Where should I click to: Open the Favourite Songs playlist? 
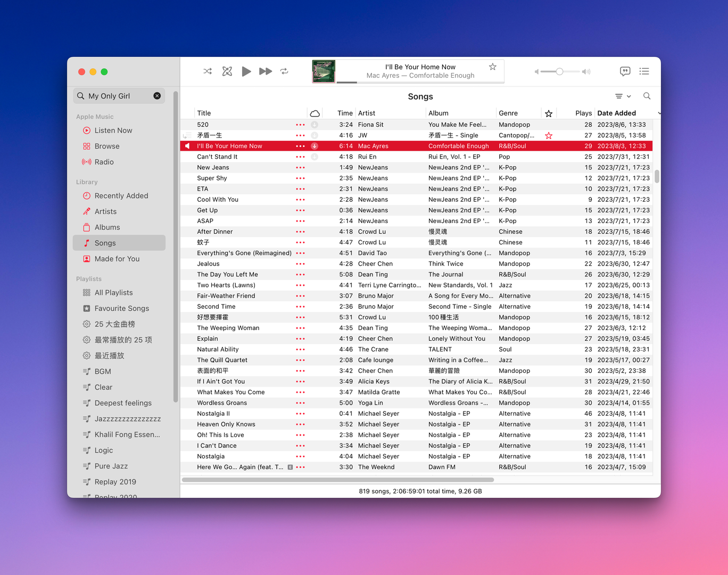(x=121, y=308)
